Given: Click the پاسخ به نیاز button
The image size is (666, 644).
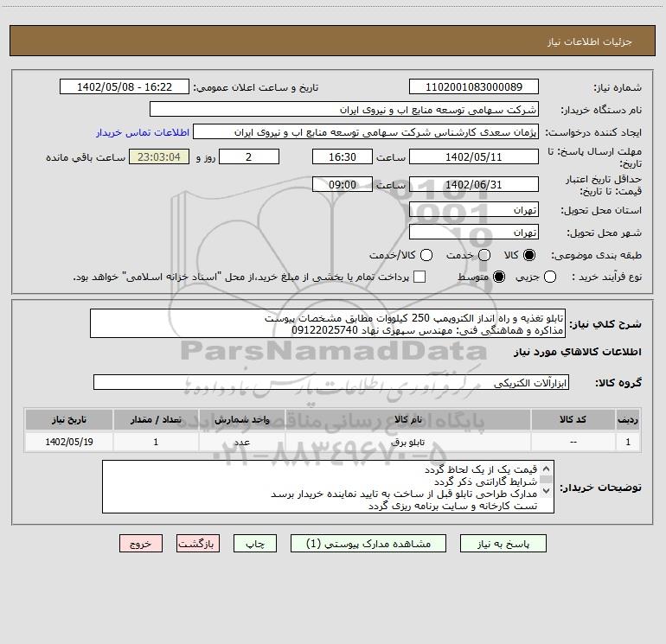Looking at the screenshot, I should (x=503, y=544).
